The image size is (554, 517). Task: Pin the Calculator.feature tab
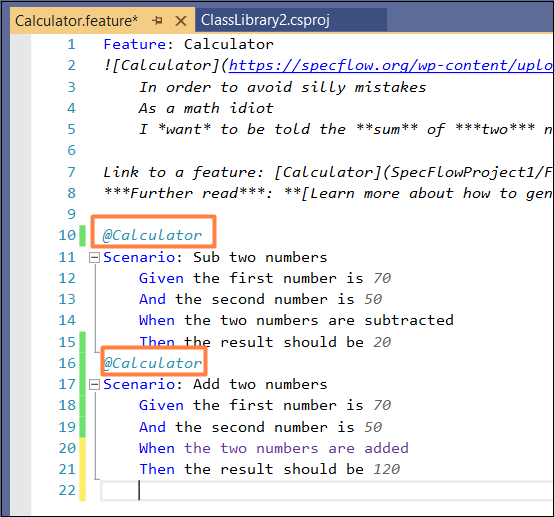[157, 21]
